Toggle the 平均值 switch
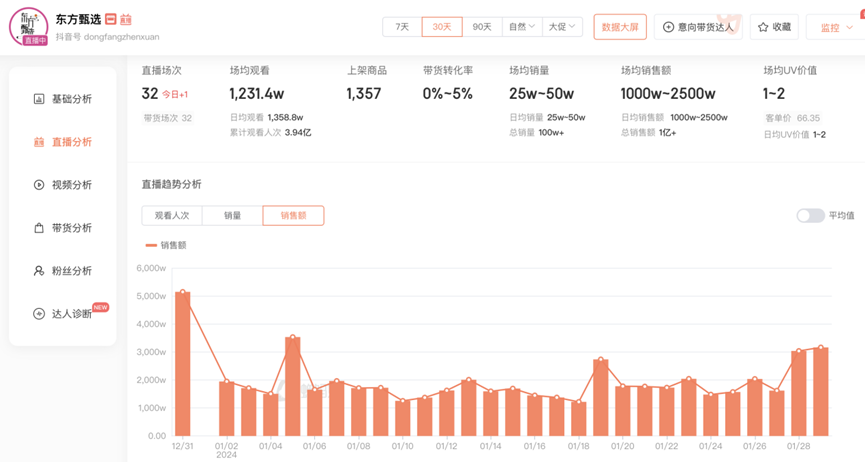This screenshot has height=462, width=865. [x=810, y=215]
